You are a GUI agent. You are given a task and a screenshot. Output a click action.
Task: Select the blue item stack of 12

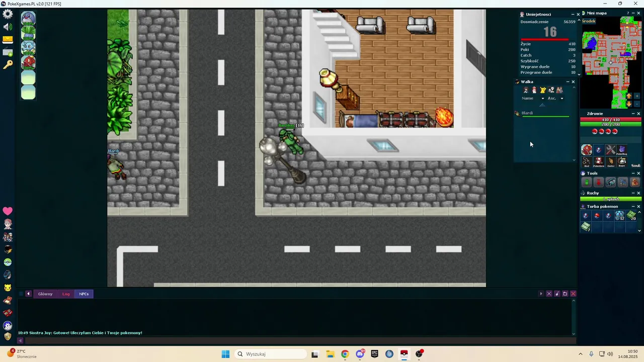[620, 216]
